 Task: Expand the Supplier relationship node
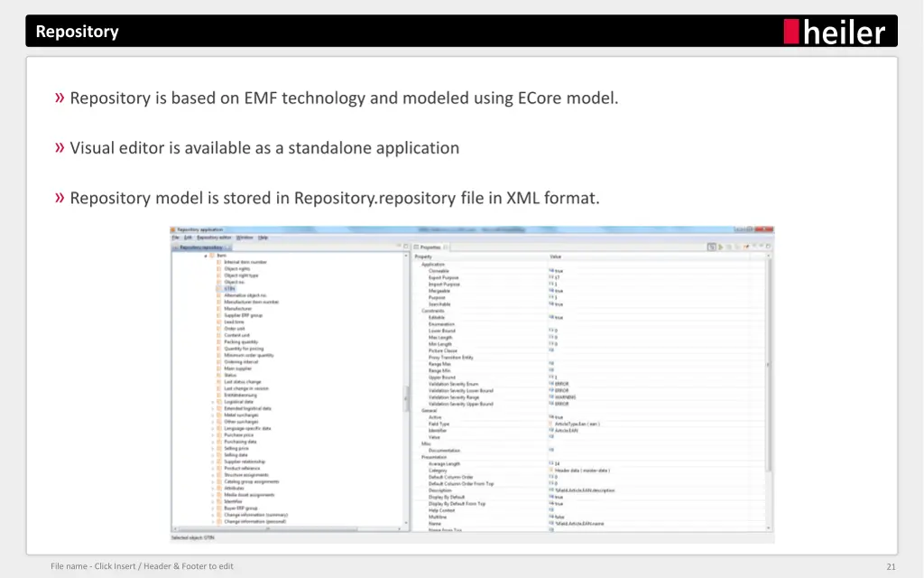click(x=213, y=461)
